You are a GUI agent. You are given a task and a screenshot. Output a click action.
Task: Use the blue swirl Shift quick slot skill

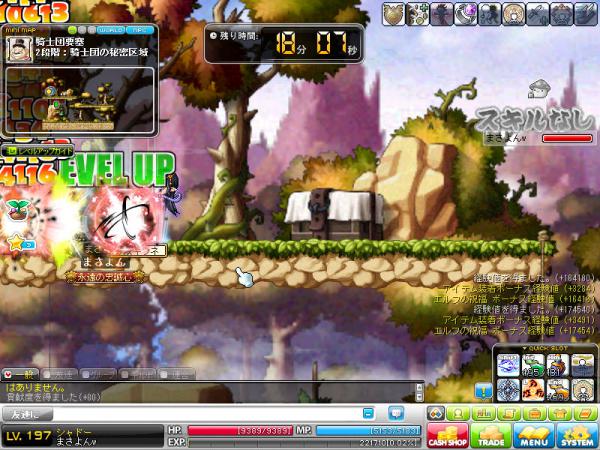coord(508,365)
